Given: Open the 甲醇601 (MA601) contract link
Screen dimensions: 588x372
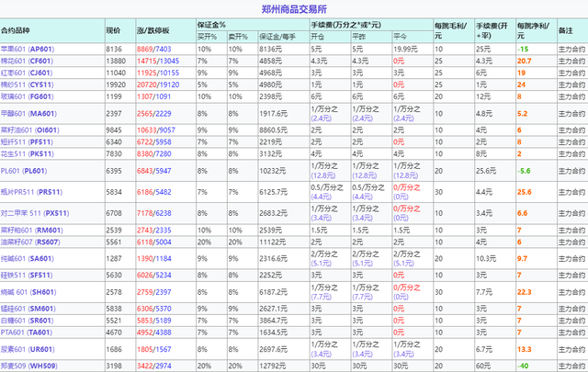Looking at the screenshot, I should tap(28, 114).
